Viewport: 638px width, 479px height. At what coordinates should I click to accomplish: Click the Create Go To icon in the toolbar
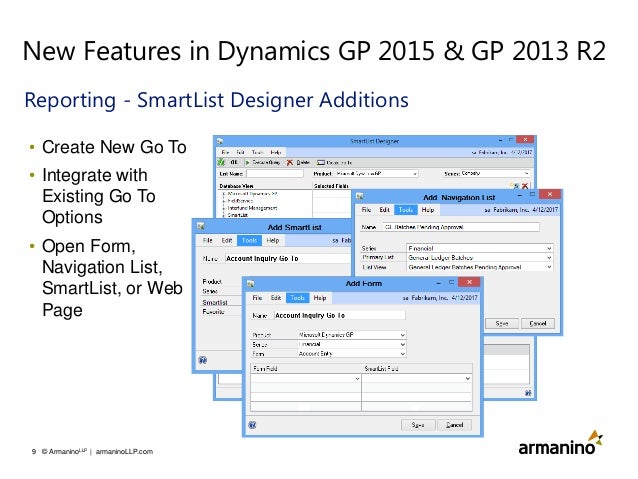coord(321,162)
